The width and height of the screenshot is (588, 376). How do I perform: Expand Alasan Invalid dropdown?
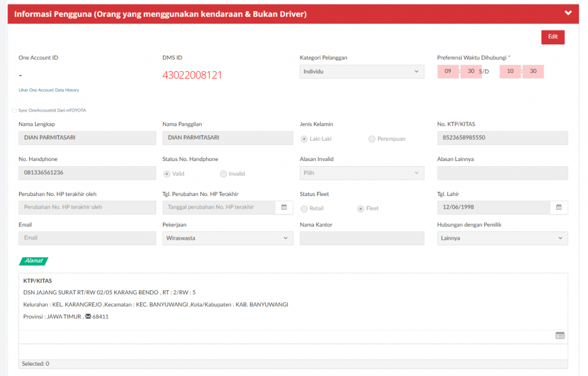tap(362, 173)
